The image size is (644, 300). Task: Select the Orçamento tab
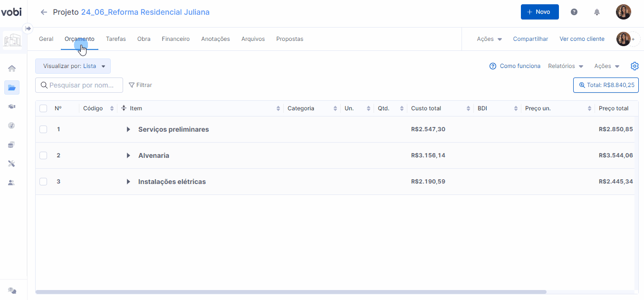[79, 39]
